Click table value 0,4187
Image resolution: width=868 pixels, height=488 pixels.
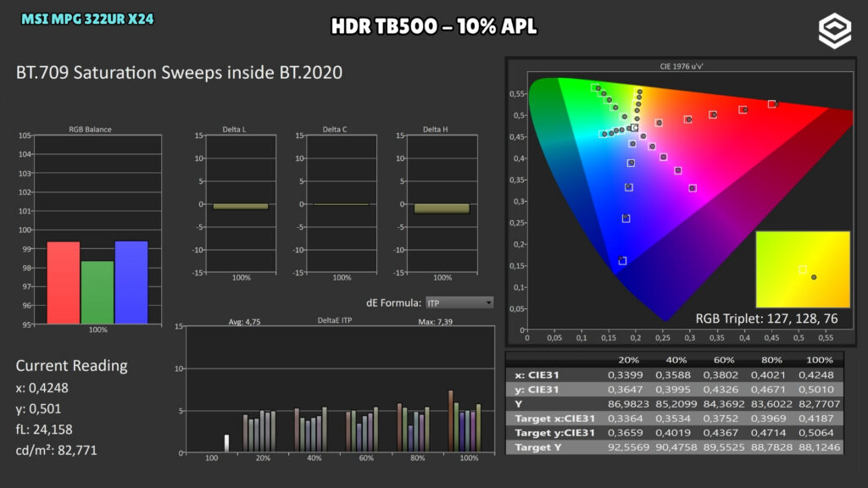click(x=816, y=419)
